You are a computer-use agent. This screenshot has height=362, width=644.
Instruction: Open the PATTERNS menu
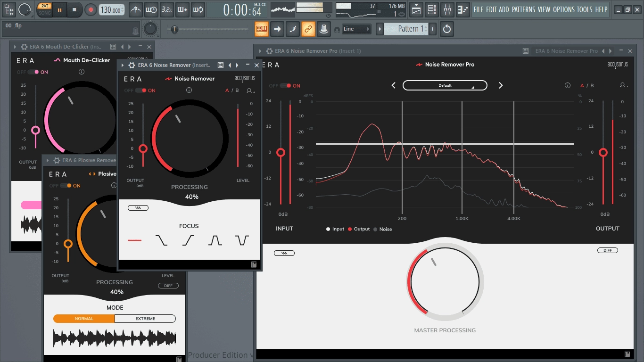523,9
